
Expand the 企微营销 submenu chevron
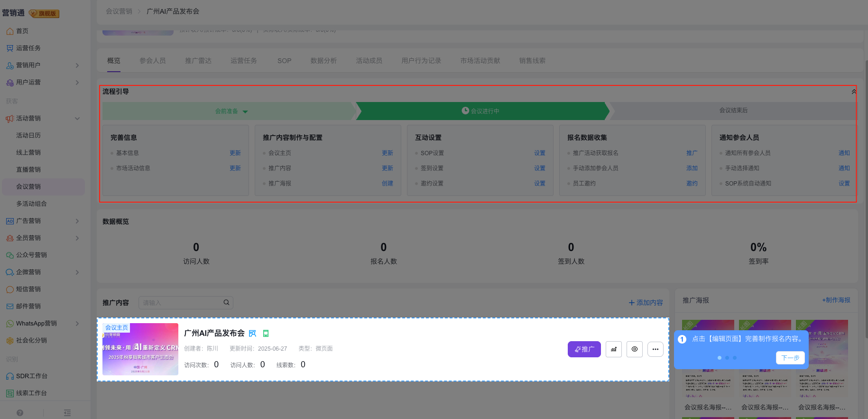pos(77,272)
